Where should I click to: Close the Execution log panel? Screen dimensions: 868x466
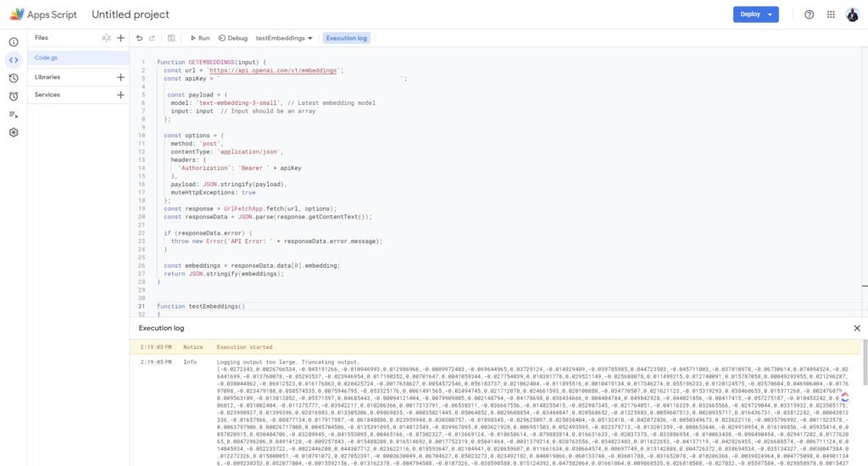click(x=857, y=328)
